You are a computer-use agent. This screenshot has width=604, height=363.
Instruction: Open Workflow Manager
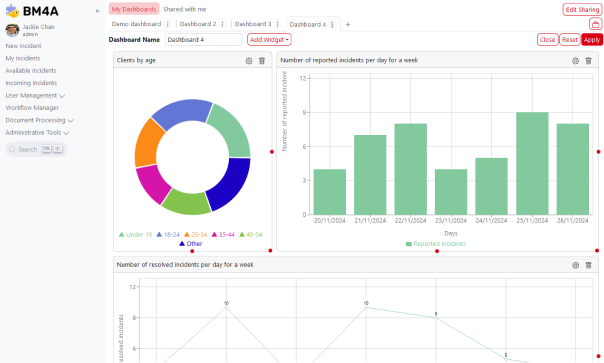32,108
